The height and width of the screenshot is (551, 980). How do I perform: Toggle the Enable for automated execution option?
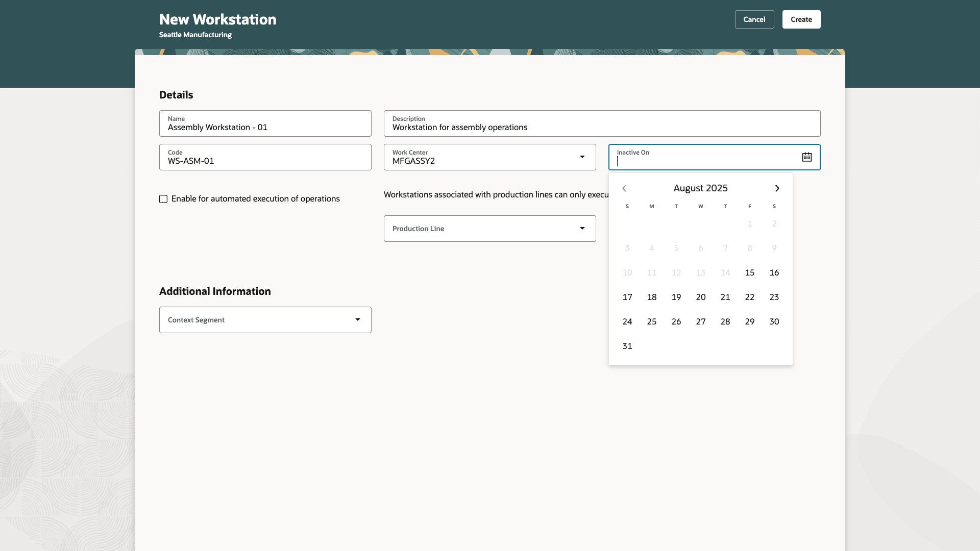tap(163, 199)
